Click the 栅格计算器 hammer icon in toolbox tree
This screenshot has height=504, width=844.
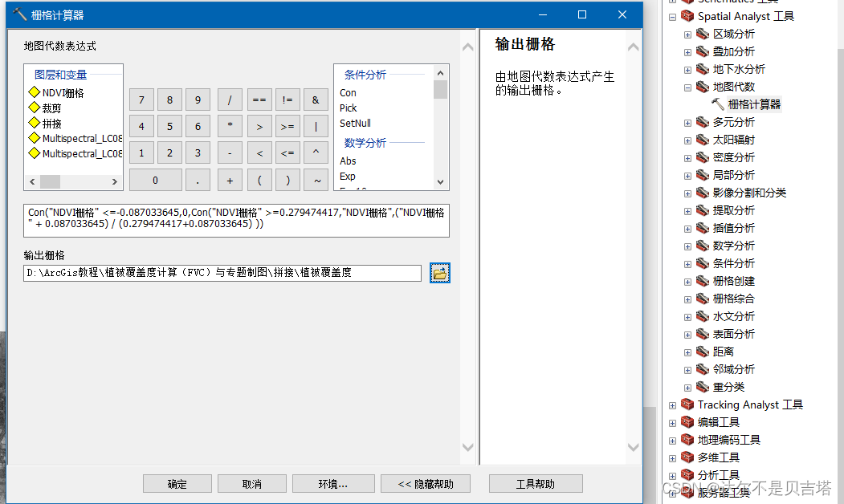(717, 104)
